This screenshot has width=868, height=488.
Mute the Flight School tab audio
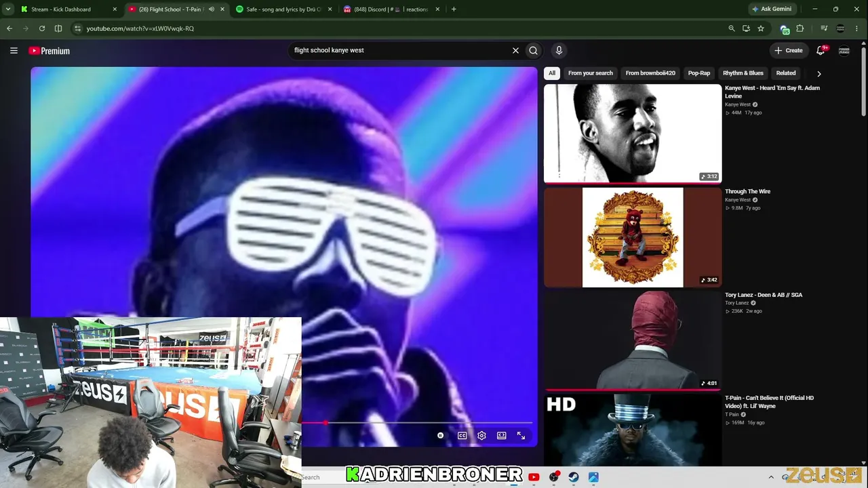212,9
